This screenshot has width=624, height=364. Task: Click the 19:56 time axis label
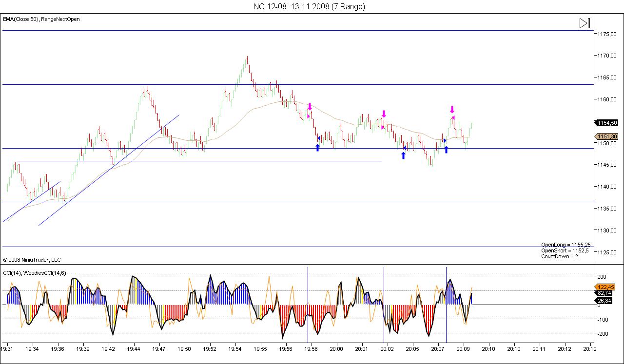click(x=286, y=349)
